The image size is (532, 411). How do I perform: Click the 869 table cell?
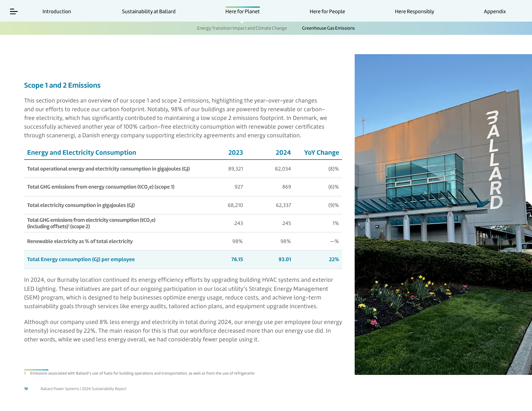tap(287, 187)
